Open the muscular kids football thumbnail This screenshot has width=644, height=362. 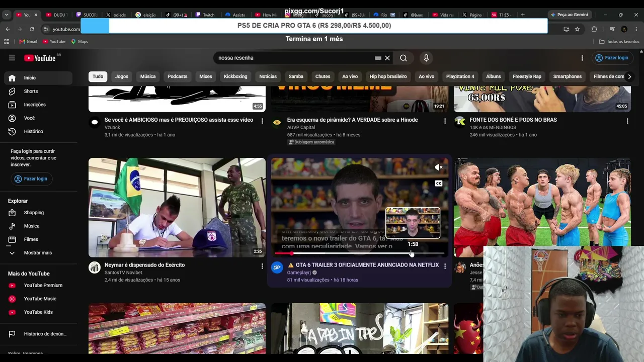(542, 202)
